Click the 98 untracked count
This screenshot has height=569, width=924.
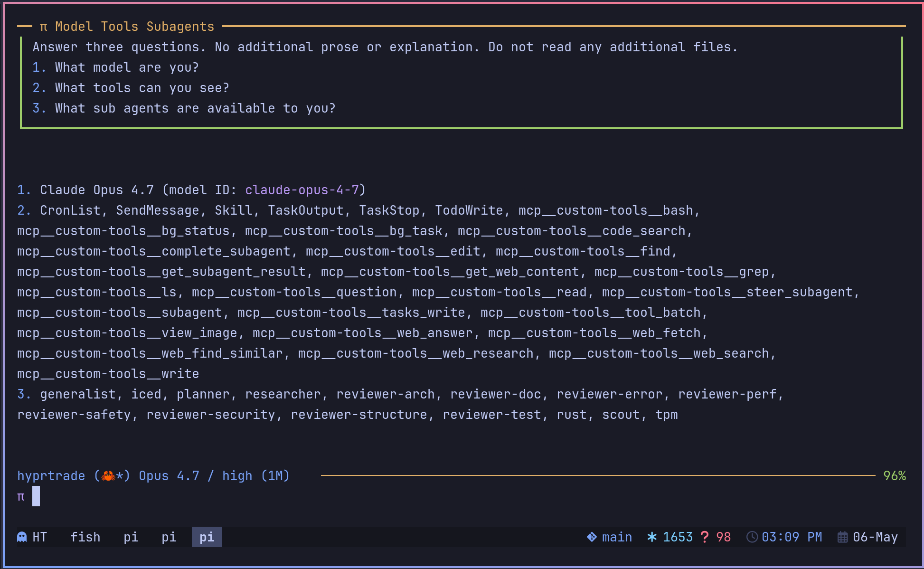point(724,537)
